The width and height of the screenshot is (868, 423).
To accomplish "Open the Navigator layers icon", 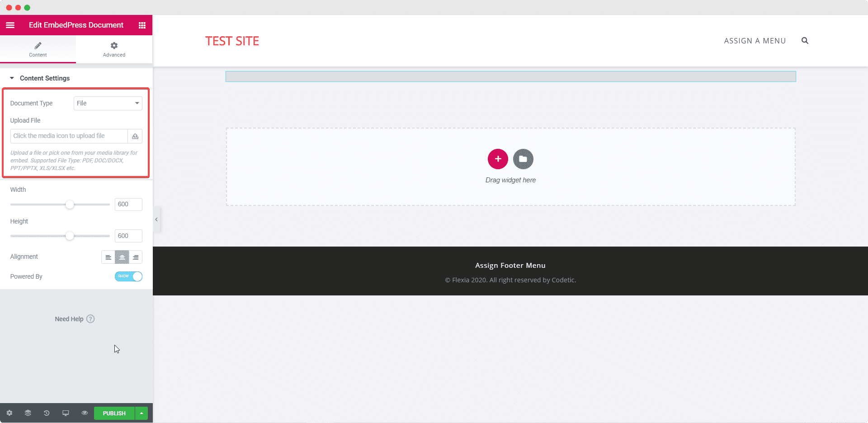I will click(28, 413).
